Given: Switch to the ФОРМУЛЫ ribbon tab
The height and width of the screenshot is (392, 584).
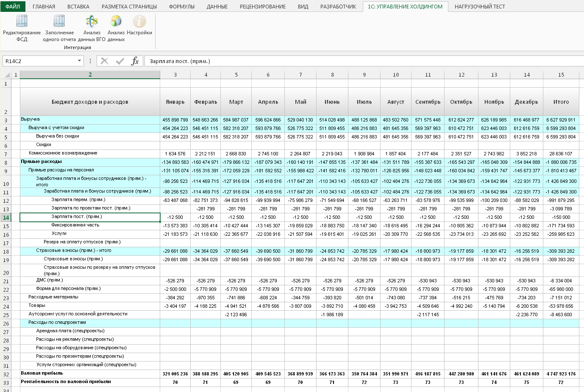Looking at the screenshot, I should [x=181, y=6].
